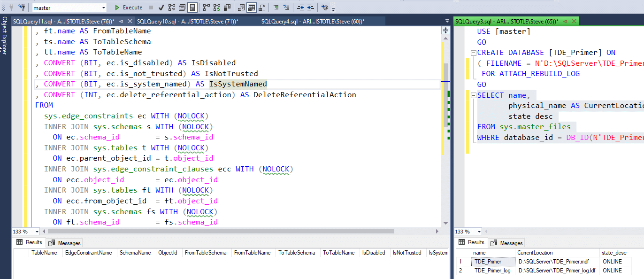Image resolution: width=644 pixels, height=279 pixels.
Task: Click the left editor split handle
Action: click(445, 30)
